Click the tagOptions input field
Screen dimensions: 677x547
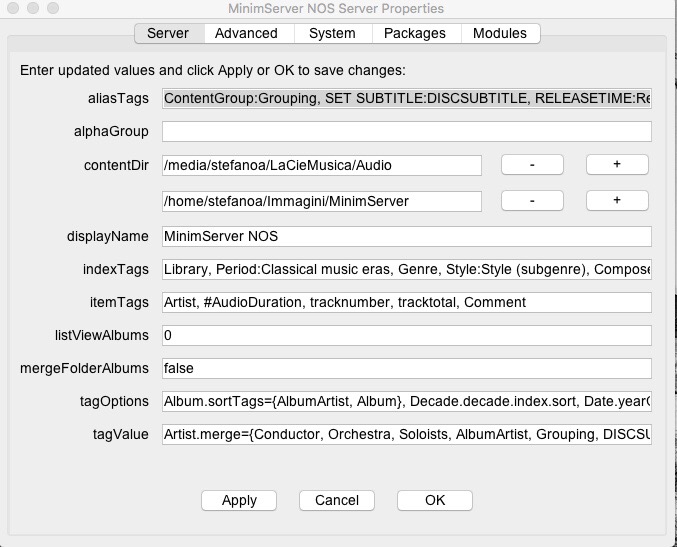(406, 402)
